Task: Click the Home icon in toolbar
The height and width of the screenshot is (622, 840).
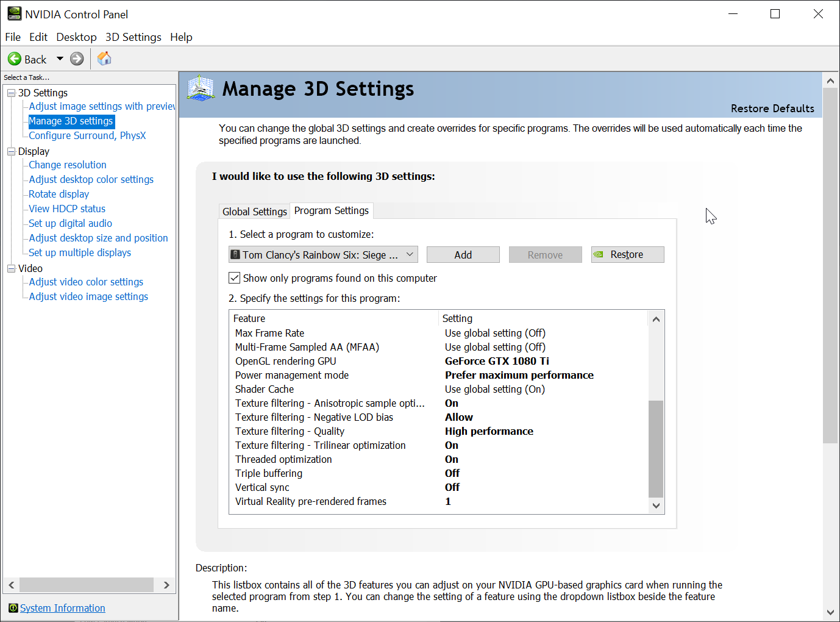Action: pos(104,59)
